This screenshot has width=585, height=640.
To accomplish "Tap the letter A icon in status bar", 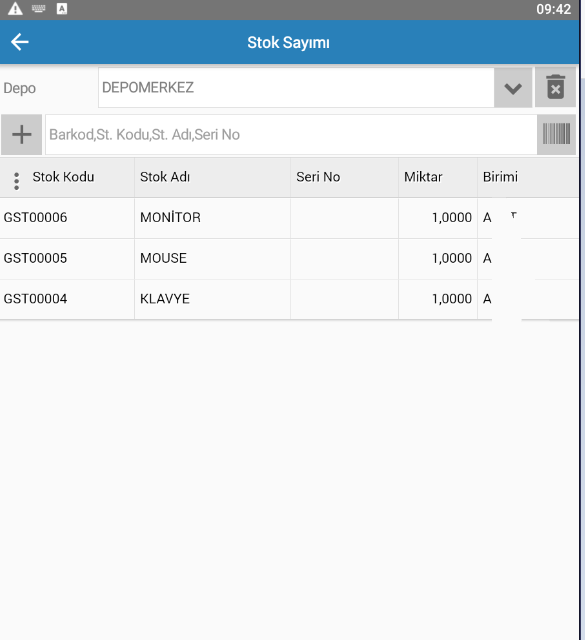I will point(62,9).
